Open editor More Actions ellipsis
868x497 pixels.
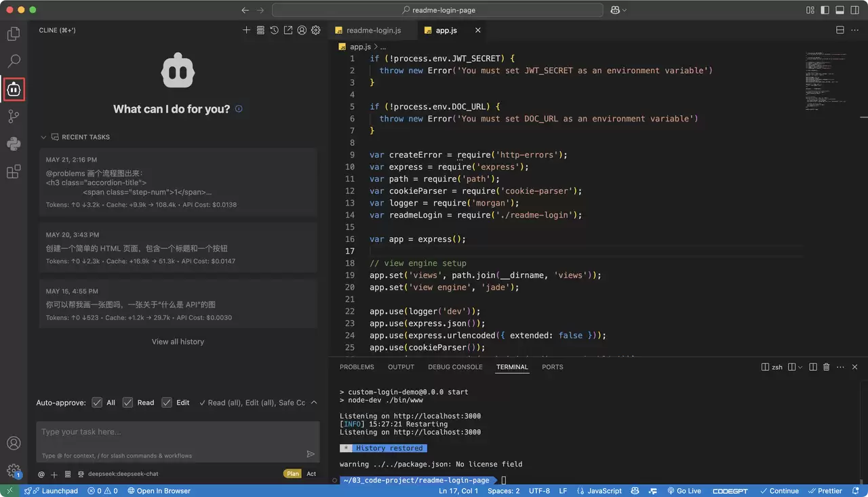[855, 31]
